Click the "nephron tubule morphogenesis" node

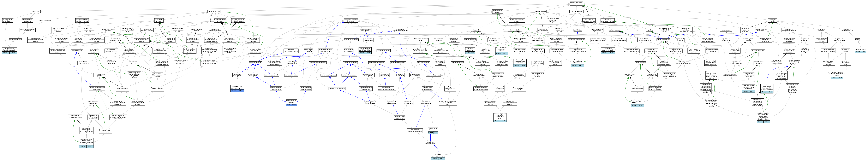pyautogui.click(x=400, y=117)
